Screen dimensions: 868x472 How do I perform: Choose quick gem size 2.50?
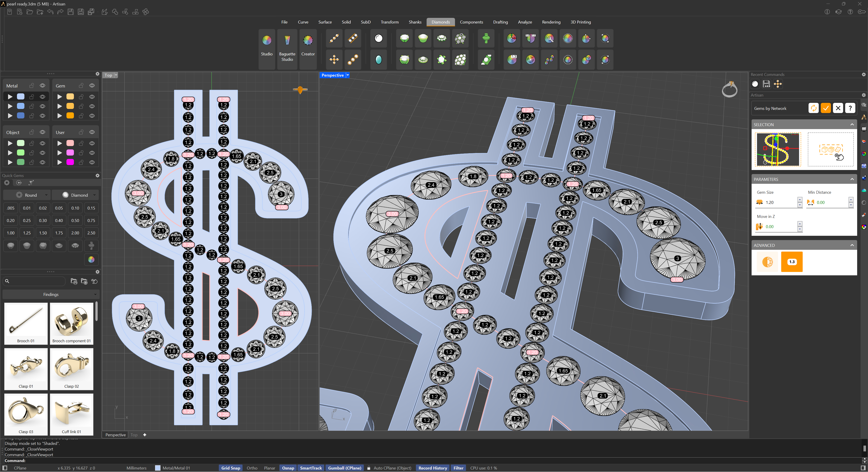(91, 233)
